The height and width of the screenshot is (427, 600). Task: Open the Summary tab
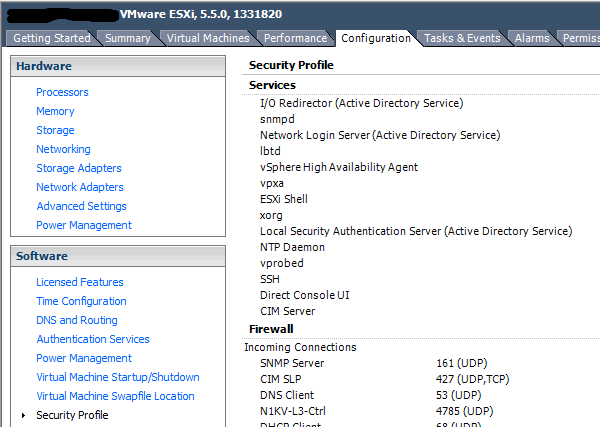click(x=127, y=38)
